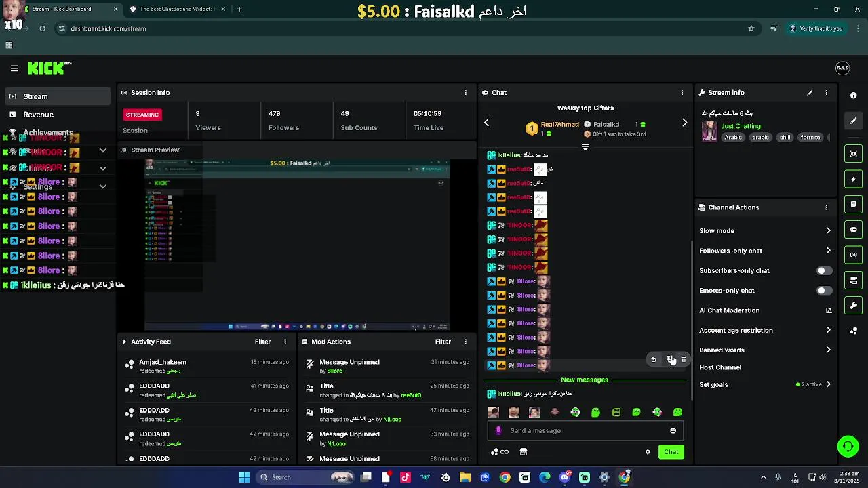
Task: Expand Account age restriction settings
Action: (765, 331)
